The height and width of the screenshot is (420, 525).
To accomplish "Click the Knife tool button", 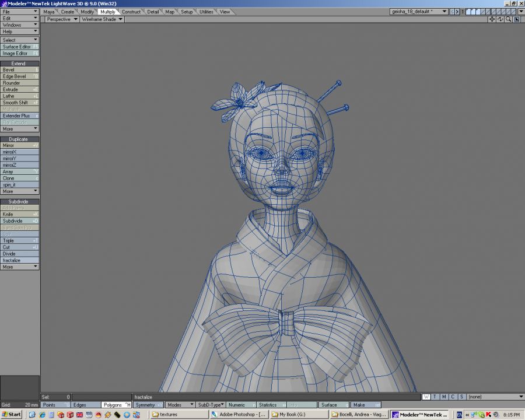I will click(x=20, y=215).
